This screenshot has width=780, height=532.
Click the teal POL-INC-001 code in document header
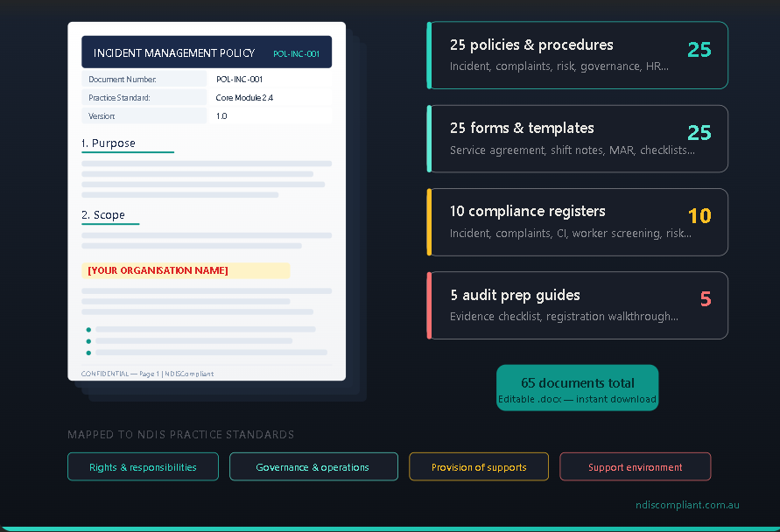coord(297,53)
